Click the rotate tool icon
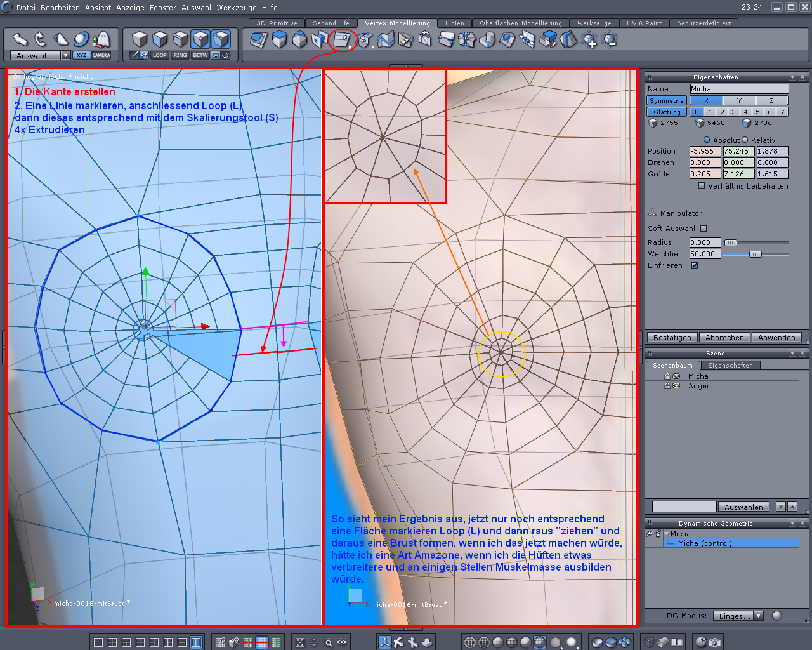 coord(41,39)
